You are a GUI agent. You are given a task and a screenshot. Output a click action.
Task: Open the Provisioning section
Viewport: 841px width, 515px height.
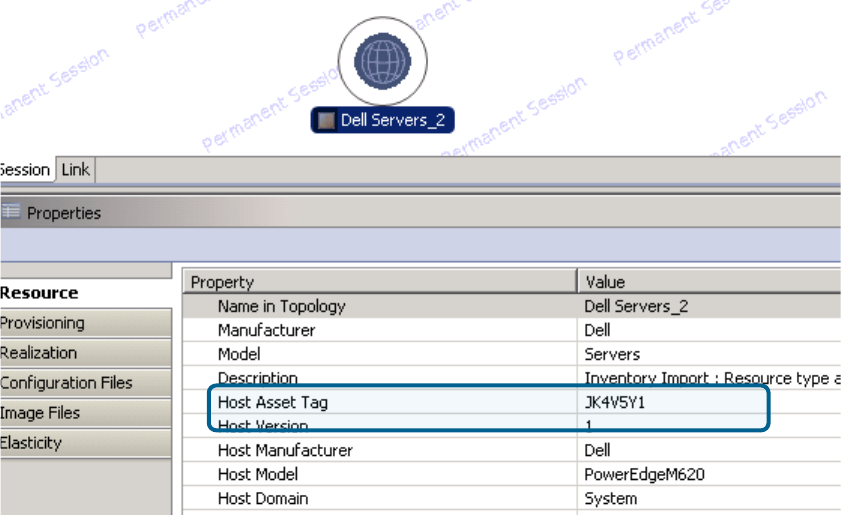pyautogui.click(x=86, y=323)
